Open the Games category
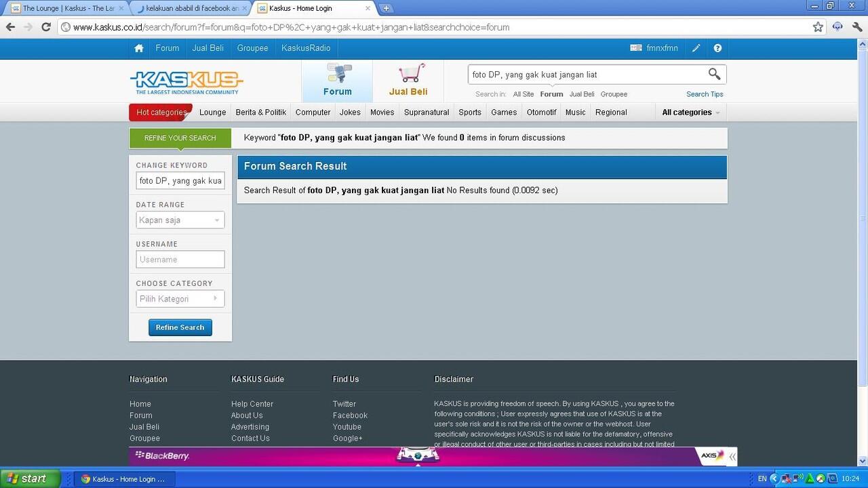The height and width of the screenshot is (488, 868). (x=504, y=113)
